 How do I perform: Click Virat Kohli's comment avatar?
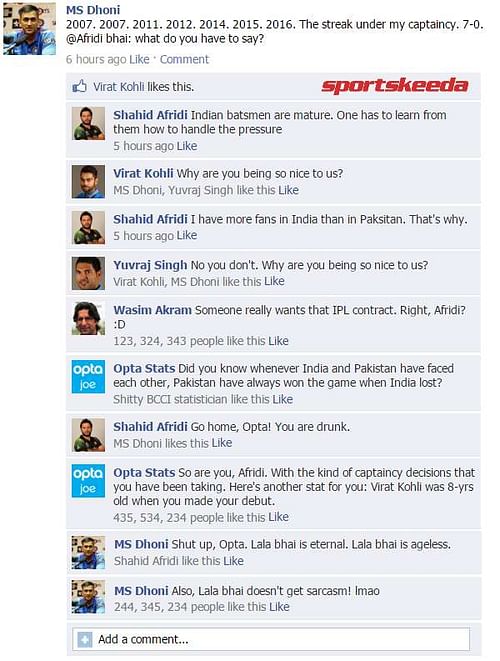(88, 182)
